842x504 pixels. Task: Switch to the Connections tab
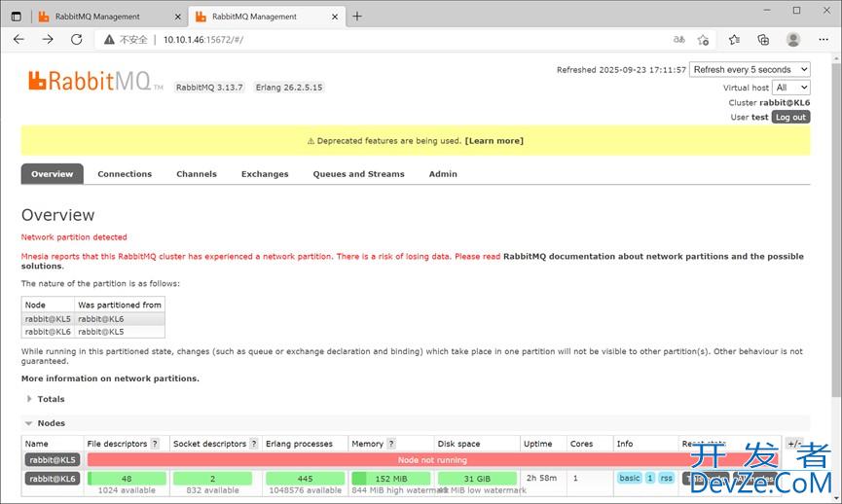[x=125, y=174]
